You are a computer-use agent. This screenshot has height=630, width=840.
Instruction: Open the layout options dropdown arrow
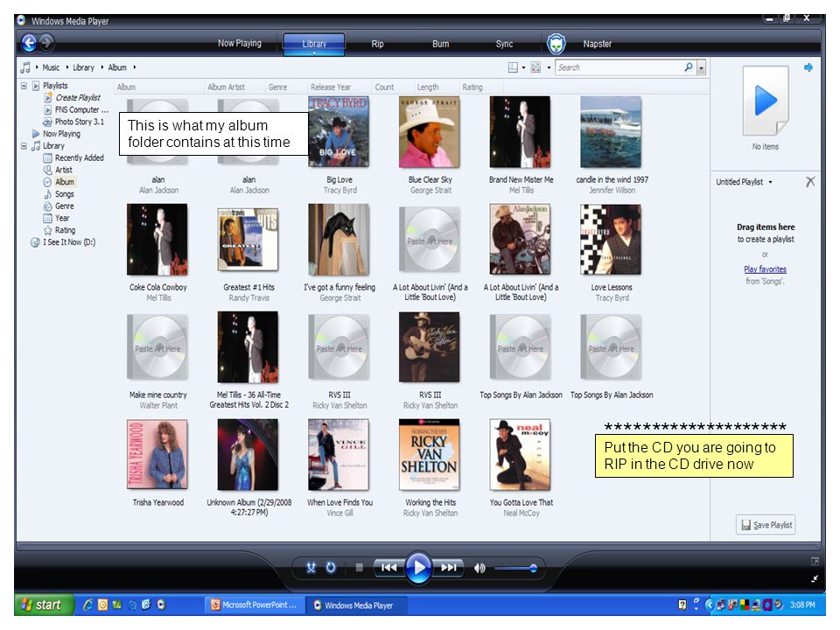point(523,68)
